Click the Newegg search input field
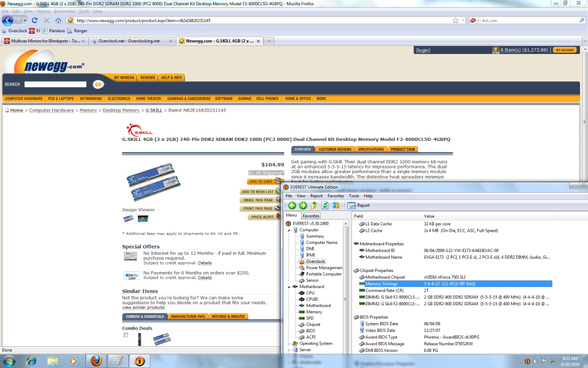The image size is (588, 368). click(x=56, y=85)
